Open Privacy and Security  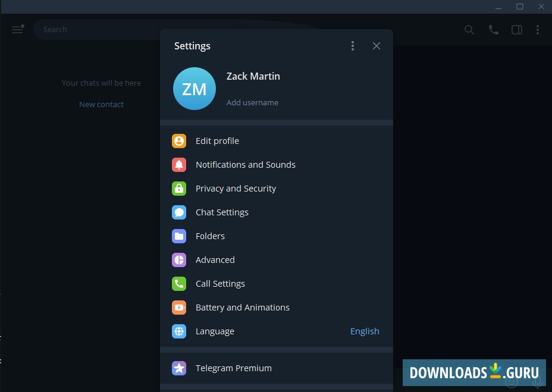[277, 189]
